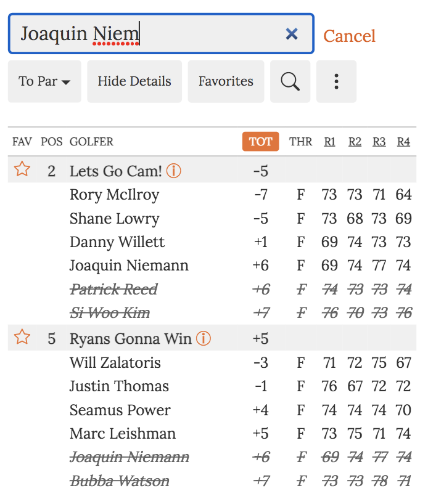
Task: Click inside the Joaquin Niem search box
Action: [x=148, y=34]
